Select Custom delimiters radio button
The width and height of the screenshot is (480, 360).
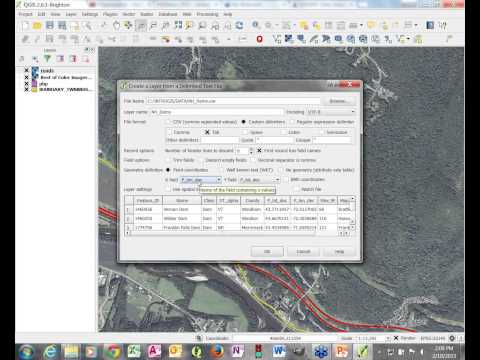tap(244, 122)
